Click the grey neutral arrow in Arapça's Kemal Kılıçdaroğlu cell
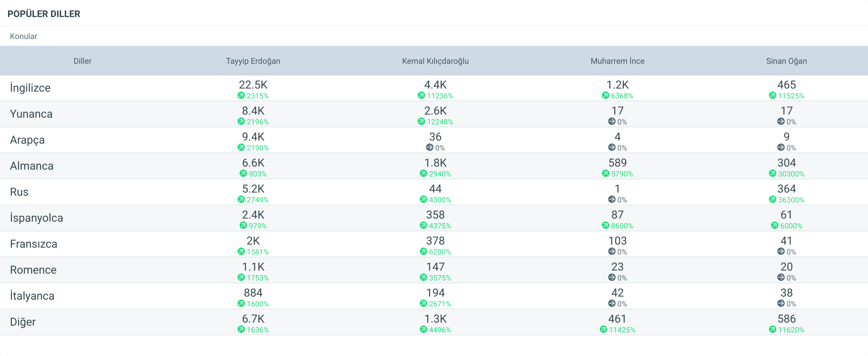The width and height of the screenshot is (868, 356). pos(430,147)
